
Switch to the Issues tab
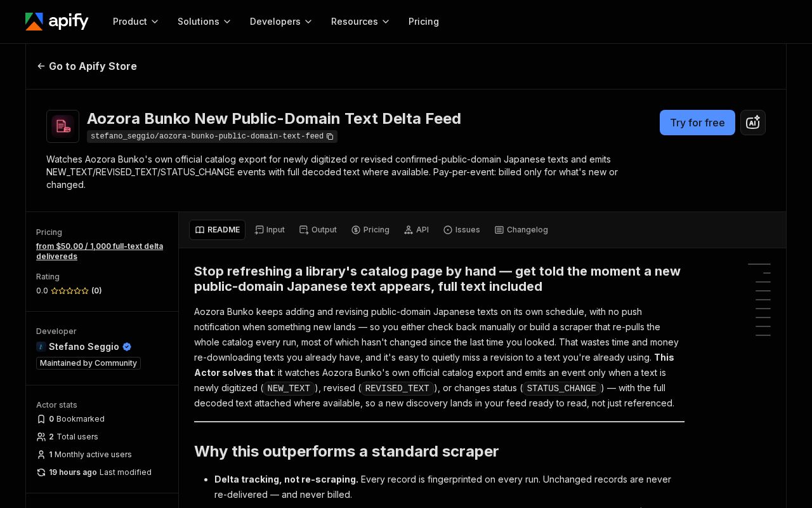point(461,230)
